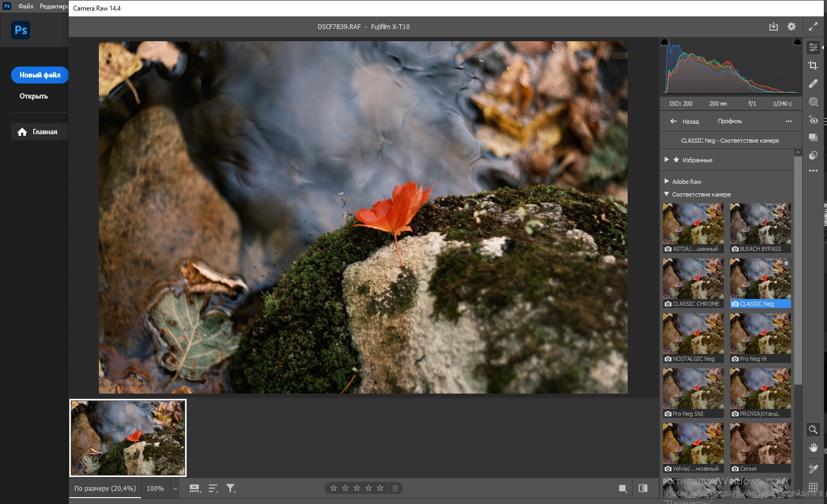
Task: Click По размеру (20,4%) fit zoom
Action: (x=105, y=489)
